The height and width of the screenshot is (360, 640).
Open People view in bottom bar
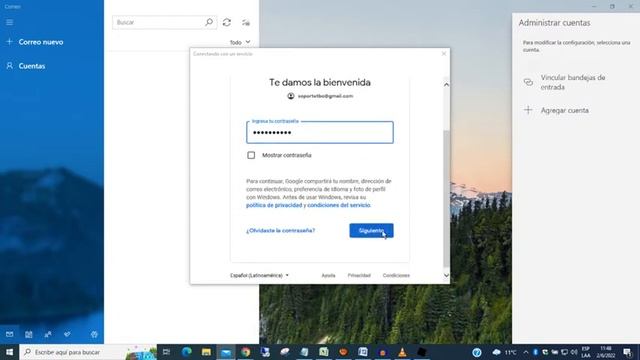coord(48,334)
